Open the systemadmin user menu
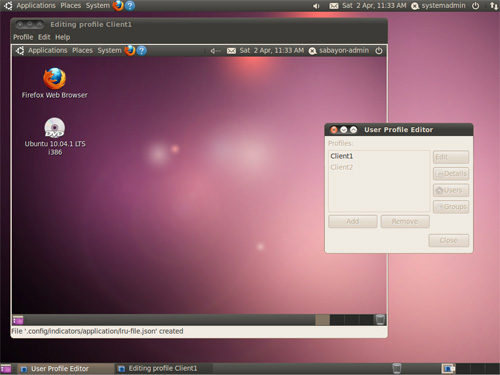Screen dimensions: 500x375 tap(438, 6)
